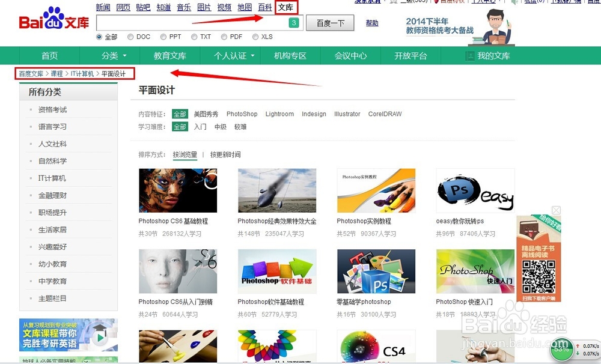Open IT计算机 category in sidebar

click(52, 178)
